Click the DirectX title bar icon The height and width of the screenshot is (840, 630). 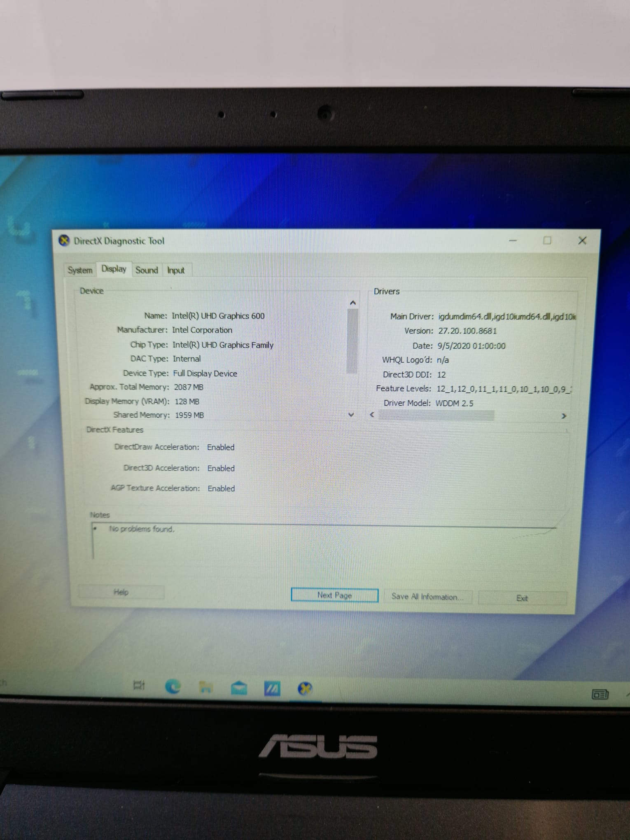(64, 240)
